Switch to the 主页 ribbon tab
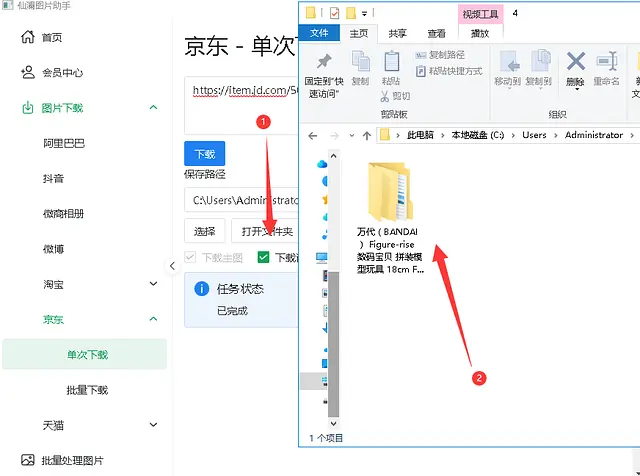The height and width of the screenshot is (476, 640). tap(359, 33)
